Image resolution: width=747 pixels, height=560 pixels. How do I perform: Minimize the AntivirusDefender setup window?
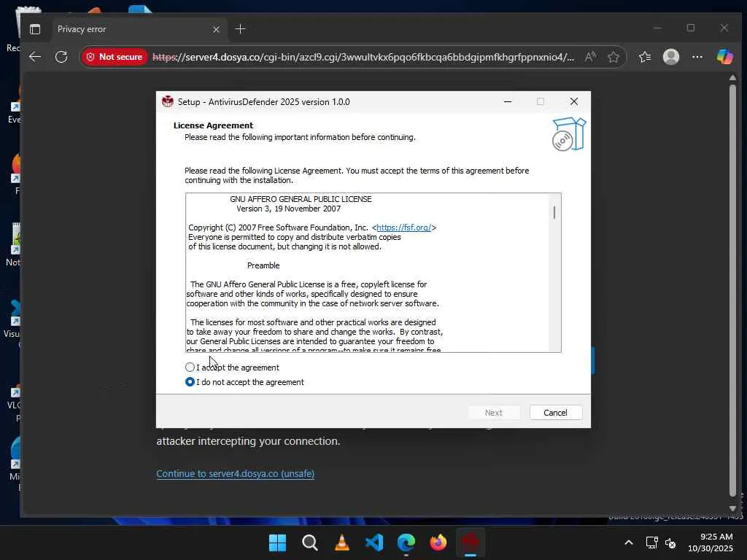tap(508, 101)
